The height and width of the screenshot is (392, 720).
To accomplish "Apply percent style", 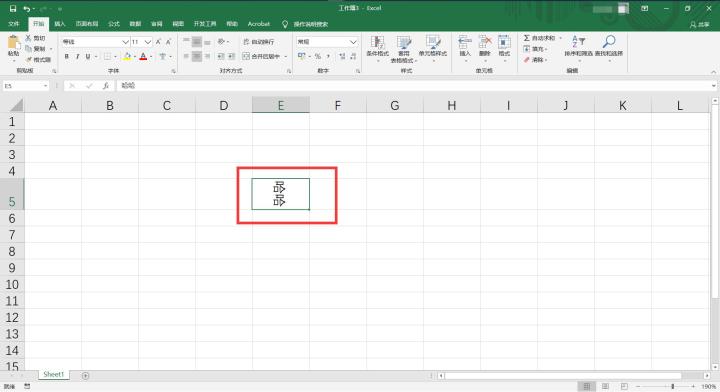I will tap(317, 56).
